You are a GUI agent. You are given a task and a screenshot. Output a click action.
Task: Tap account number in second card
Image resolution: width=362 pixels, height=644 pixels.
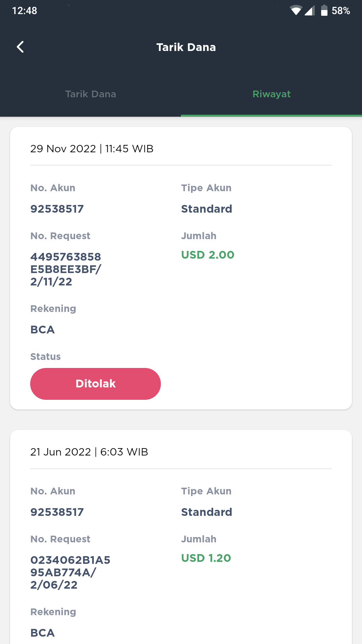[x=57, y=512]
